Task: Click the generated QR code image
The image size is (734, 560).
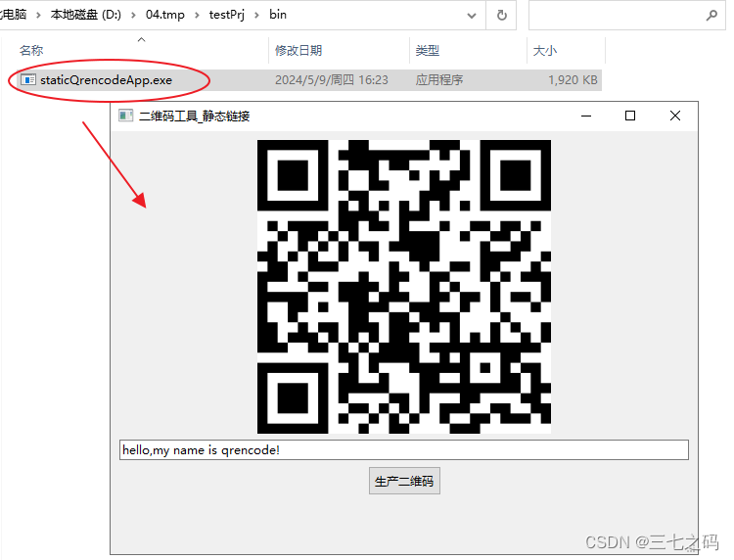Action: pos(404,287)
